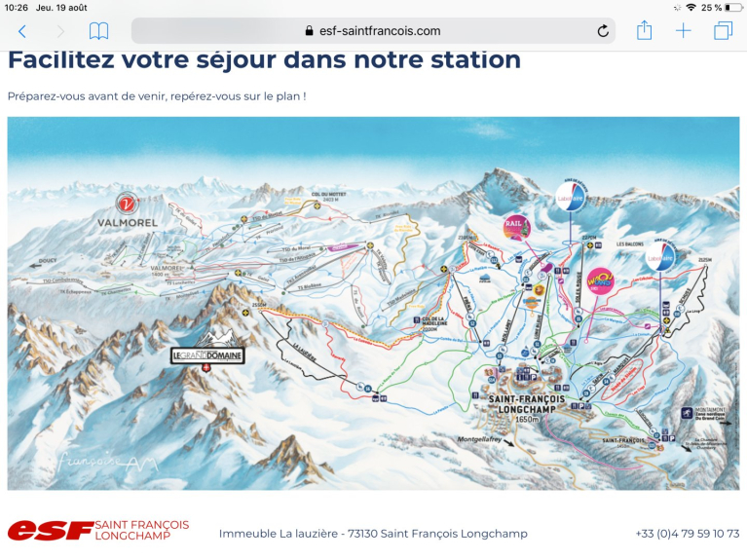Screen dimensions: 747x560
Task: Tap the Immeuble La lauzière address text
Action: tap(373, 534)
